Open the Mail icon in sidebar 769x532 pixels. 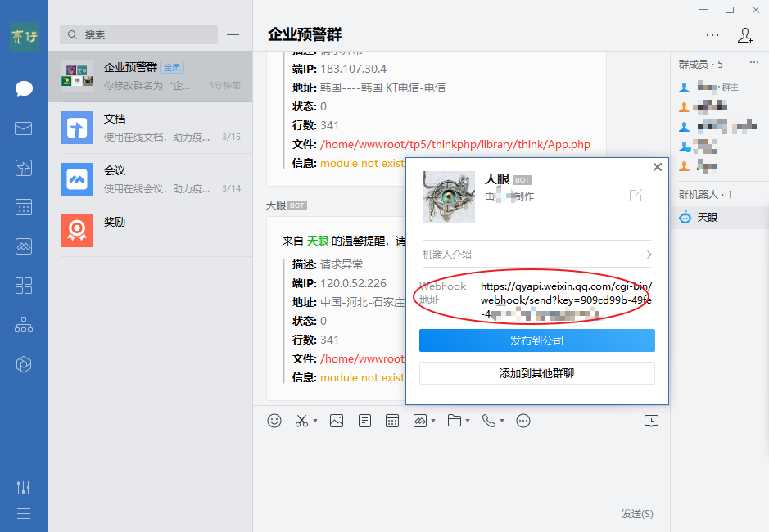tap(24, 128)
